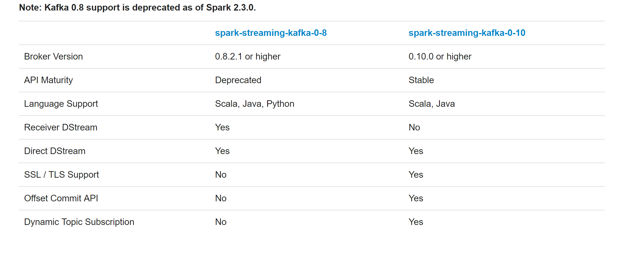Click the 'Yes' value for SSL / TLS Support
The width and height of the screenshot is (644, 256).
click(416, 175)
